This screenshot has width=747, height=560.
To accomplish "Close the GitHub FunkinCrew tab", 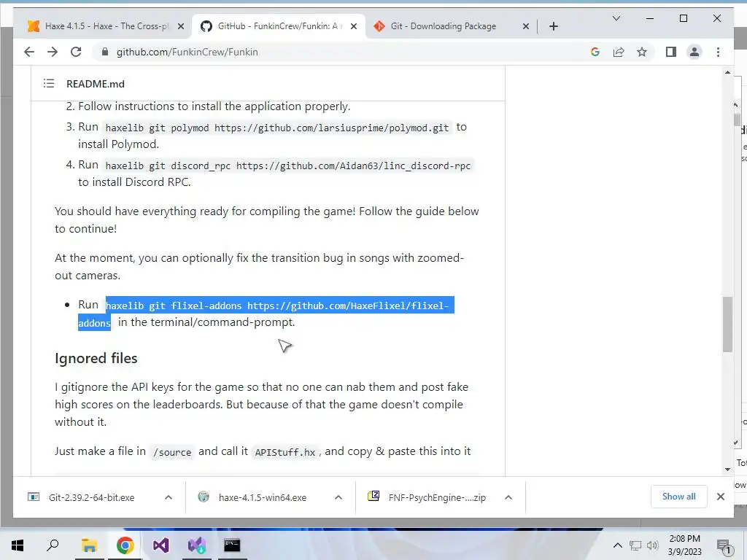I will (354, 26).
